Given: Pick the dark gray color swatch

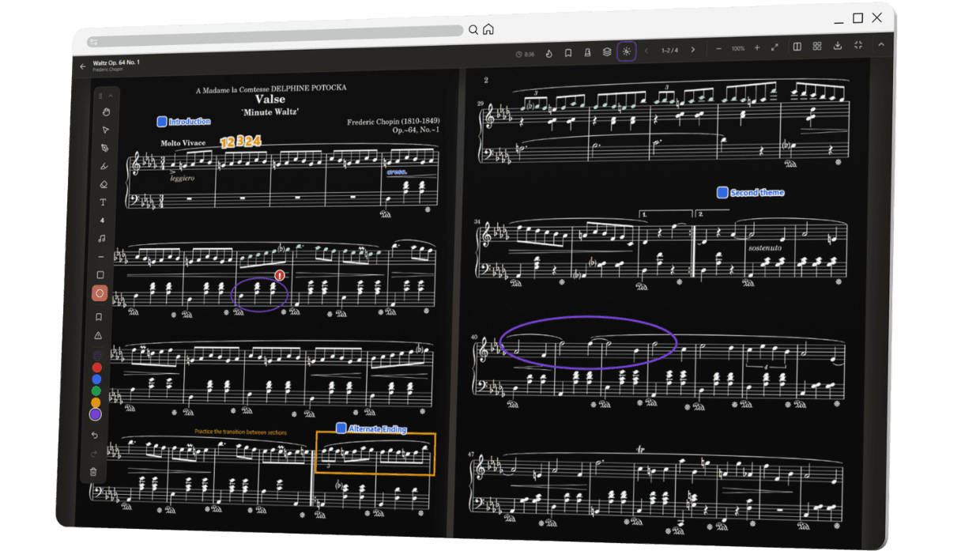Looking at the screenshot, I should click(97, 356).
